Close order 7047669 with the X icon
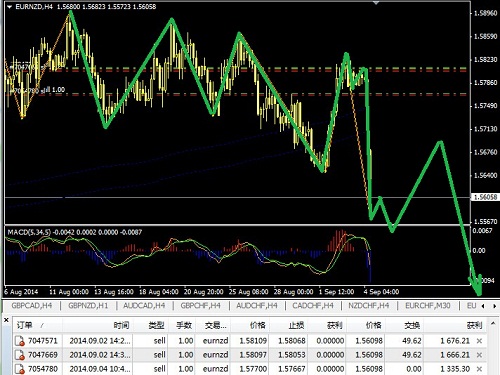The width and height of the screenshot is (500, 375). (479, 355)
